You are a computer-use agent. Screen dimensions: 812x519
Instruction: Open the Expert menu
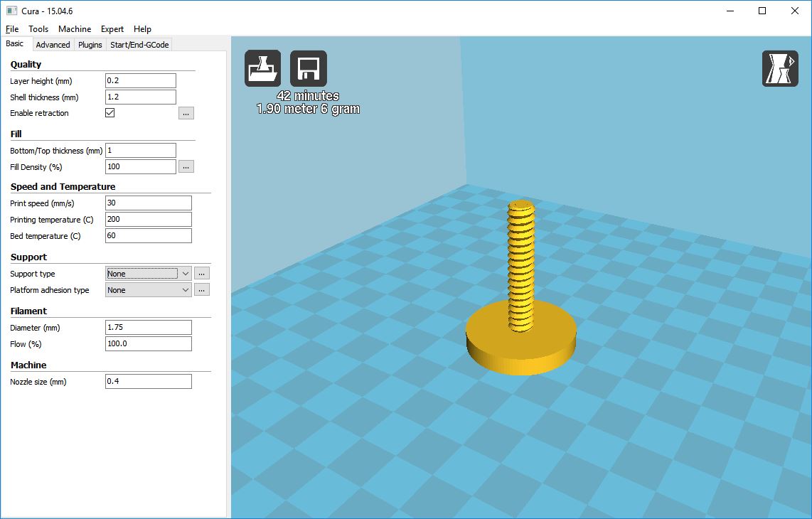(x=112, y=29)
